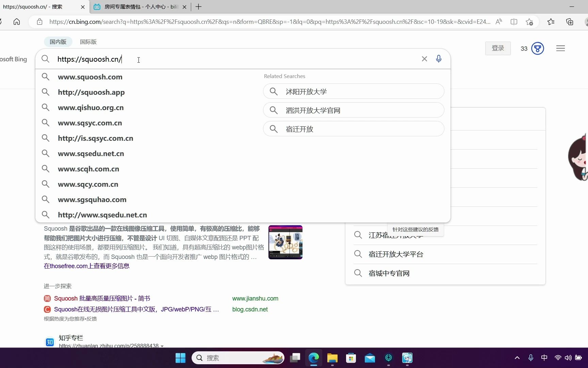Click sidebar search 宿城中专官网
The image size is (588, 368).
[389, 273]
